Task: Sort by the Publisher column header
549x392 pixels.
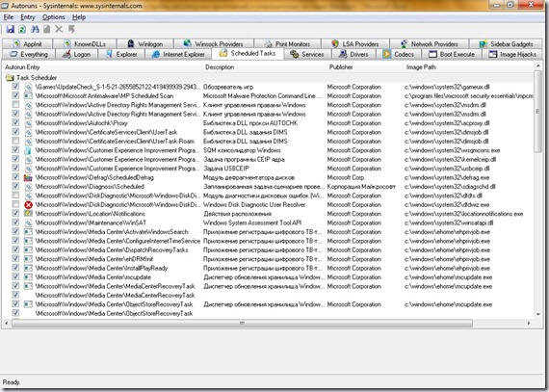Action: click(365, 67)
